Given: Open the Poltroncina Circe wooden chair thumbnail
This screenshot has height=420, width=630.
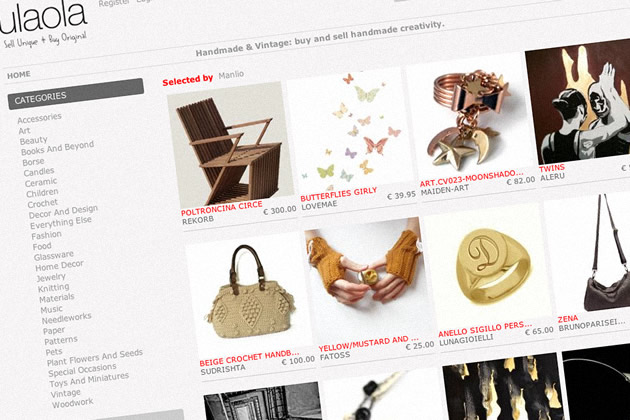Looking at the screenshot, I should [x=230, y=145].
